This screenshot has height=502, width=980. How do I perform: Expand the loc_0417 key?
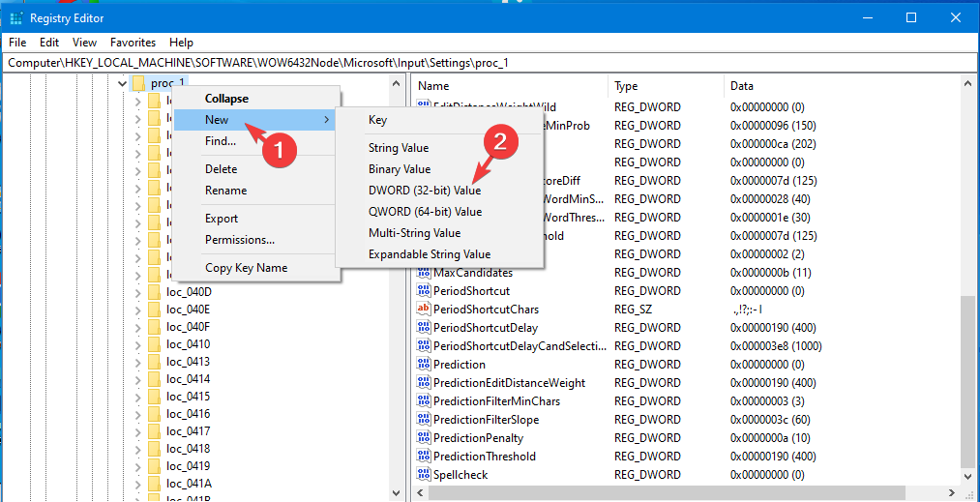138,431
